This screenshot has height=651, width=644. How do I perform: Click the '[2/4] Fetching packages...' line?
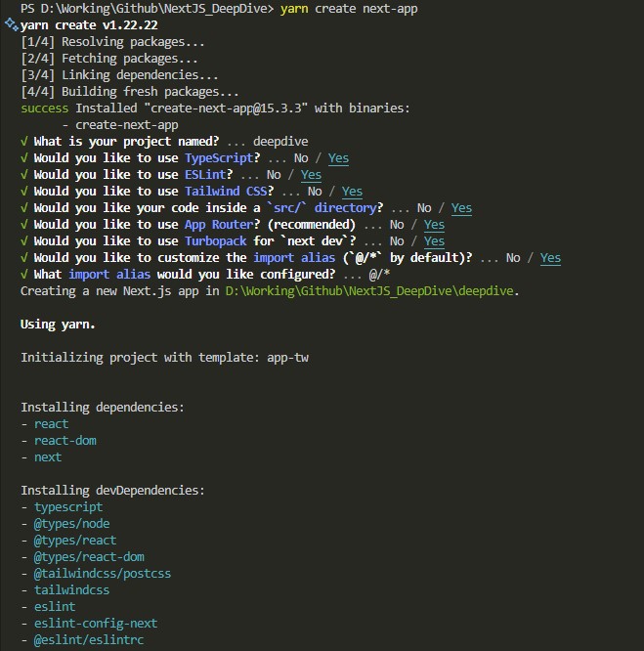(x=109, y=59)
